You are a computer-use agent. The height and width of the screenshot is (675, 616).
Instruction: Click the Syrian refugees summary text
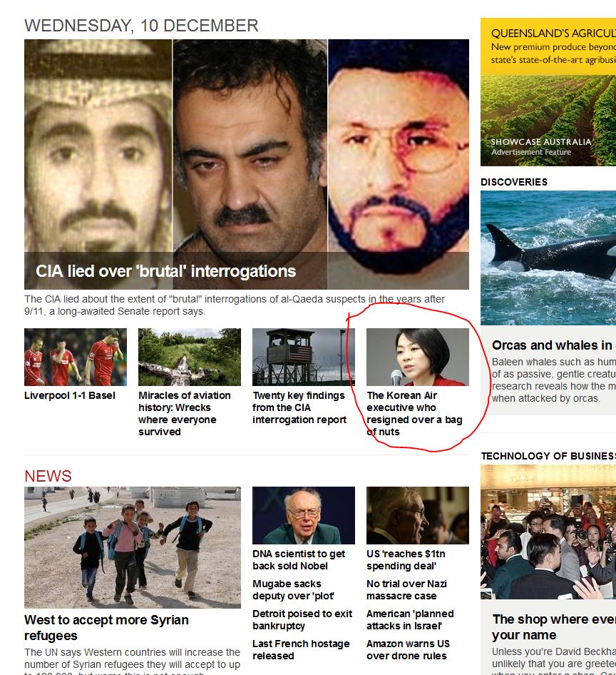click(132, 661)
